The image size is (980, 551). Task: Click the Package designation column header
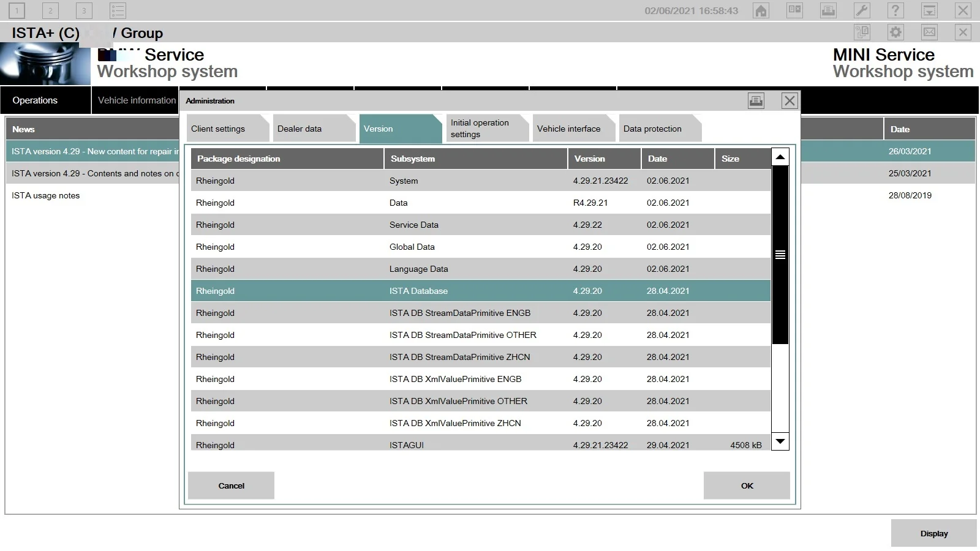[287, 159]
